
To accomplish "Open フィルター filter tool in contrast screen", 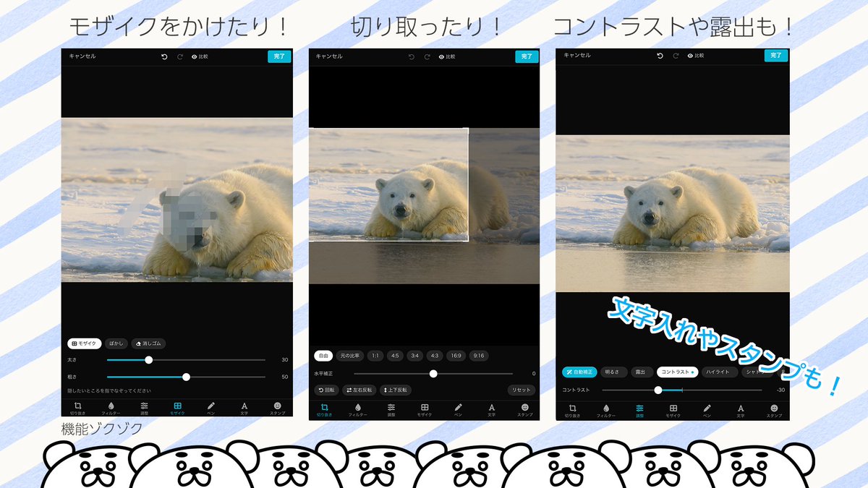I will click(x=606, y=411).
